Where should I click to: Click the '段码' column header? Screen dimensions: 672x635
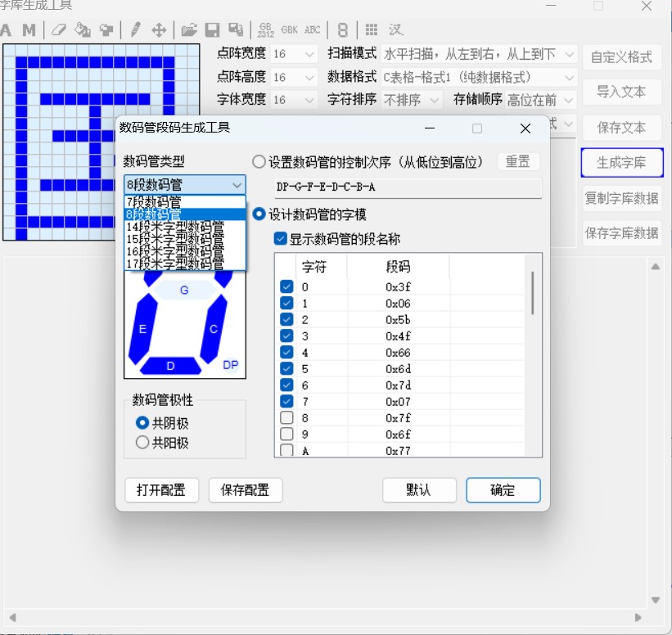click(398, 267)
